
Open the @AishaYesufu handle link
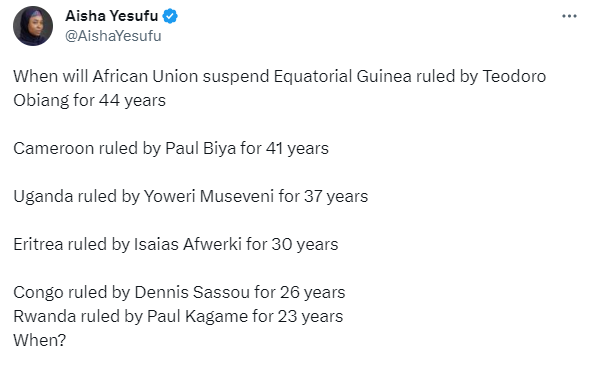[113, 36]
